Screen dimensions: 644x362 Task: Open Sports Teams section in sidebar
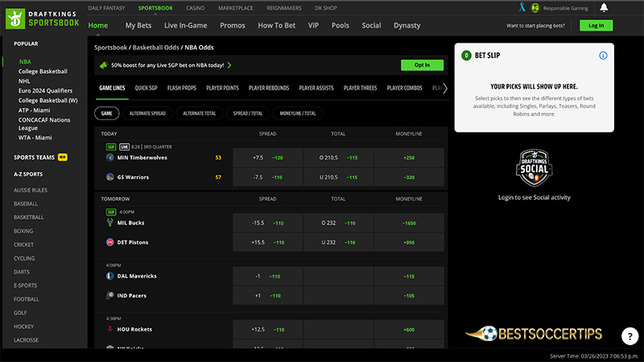click(34, 158)
